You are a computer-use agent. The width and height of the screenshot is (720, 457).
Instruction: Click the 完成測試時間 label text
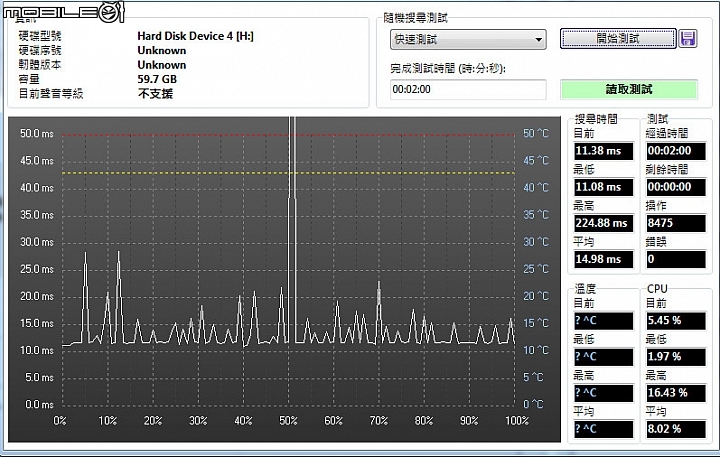[448, 68]
